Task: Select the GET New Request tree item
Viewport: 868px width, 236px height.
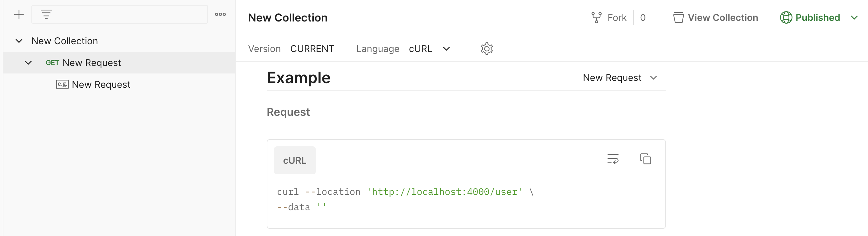Action: 119,63
